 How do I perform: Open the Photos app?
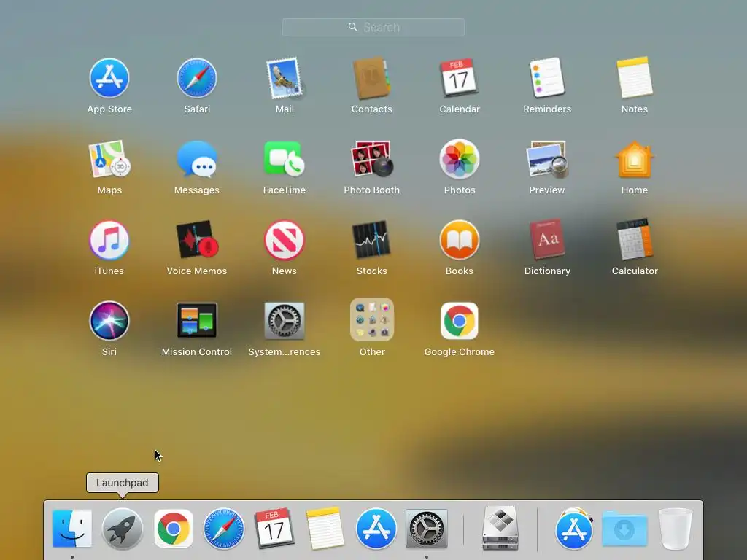click(460, 159)
